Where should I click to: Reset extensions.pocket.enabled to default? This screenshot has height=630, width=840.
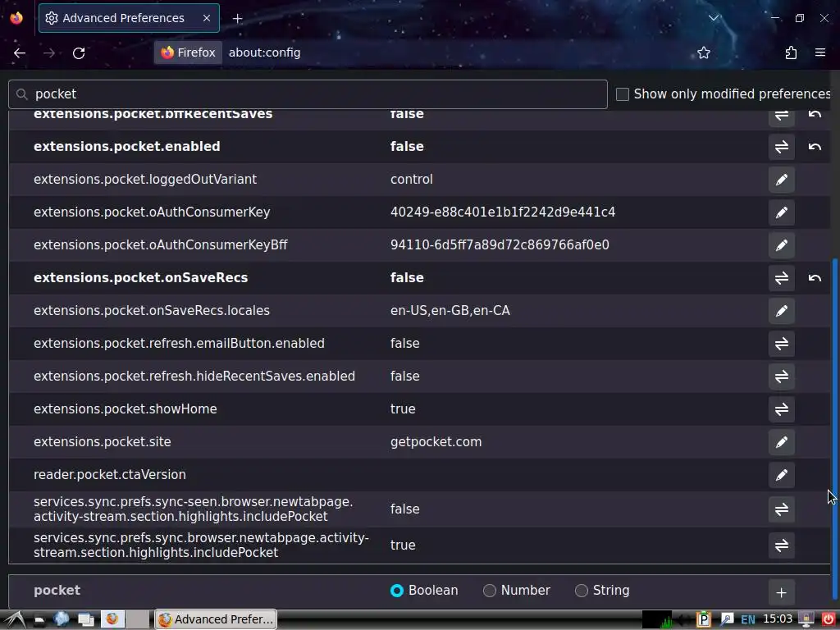815,146
